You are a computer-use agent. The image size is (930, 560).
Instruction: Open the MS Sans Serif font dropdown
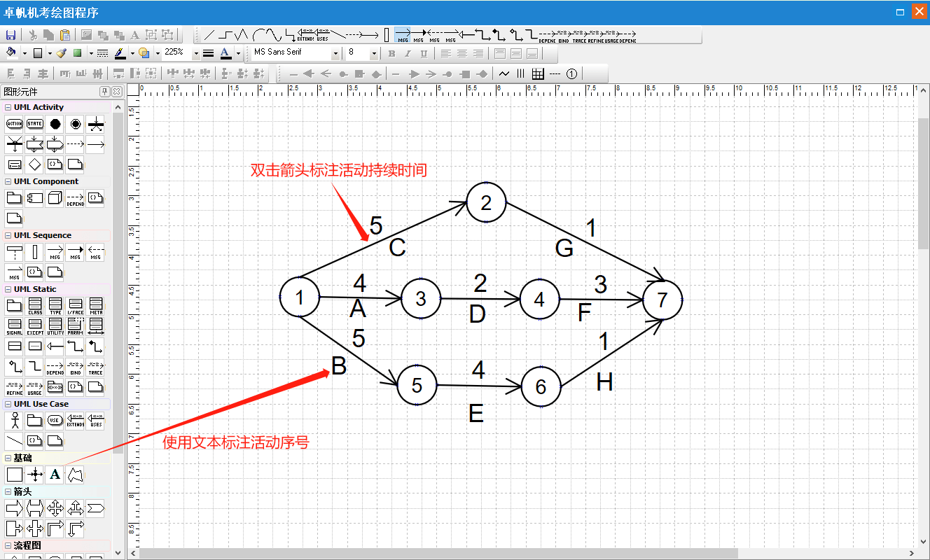(x=335, y=53)
